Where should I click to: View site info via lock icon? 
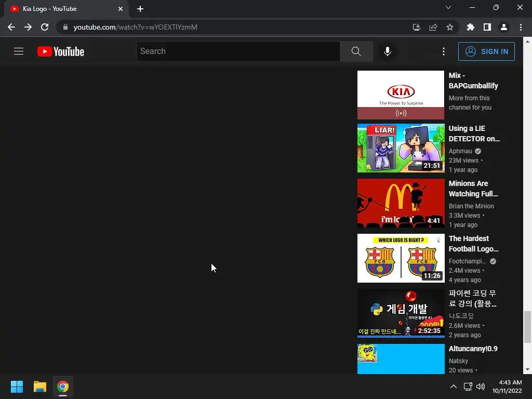click(x=65, y=27)
